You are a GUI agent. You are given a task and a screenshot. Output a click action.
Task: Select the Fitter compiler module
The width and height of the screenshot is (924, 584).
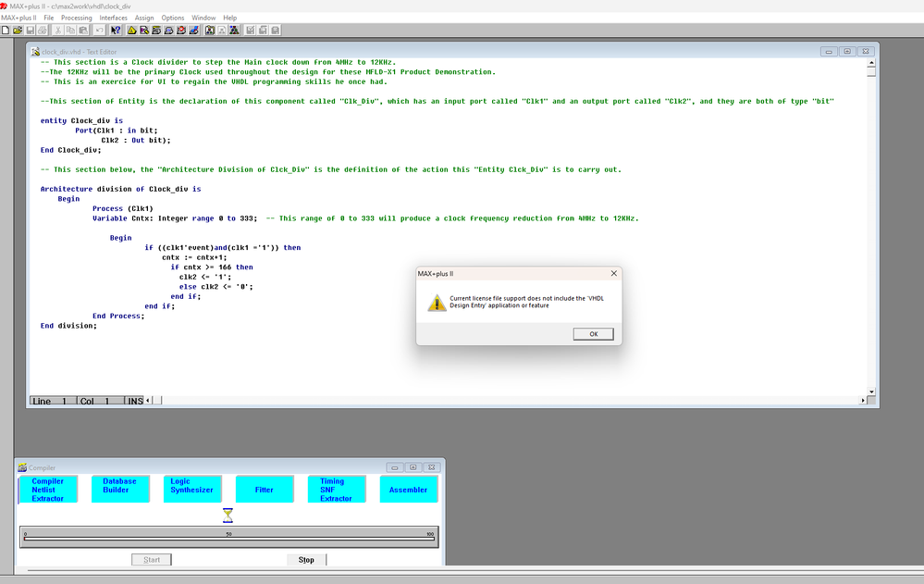(265, 490)
